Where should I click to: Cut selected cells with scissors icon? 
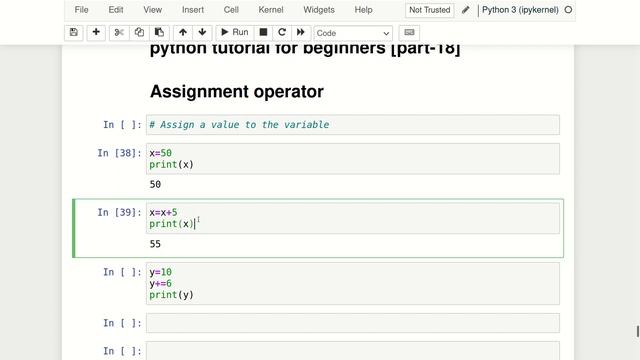click(x=119, y=32)
